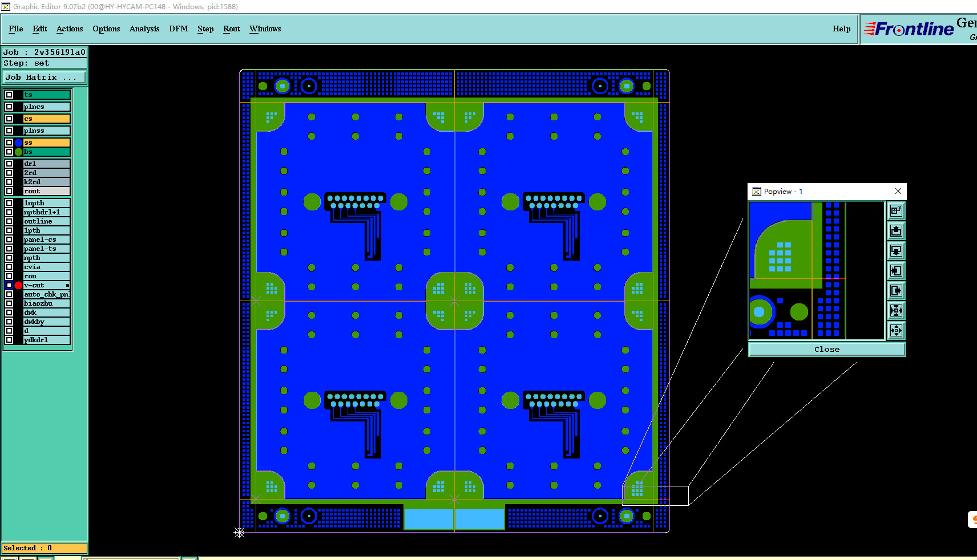Click the Selected : 0 status field
The width and height of the screenshot is (977, 560).
coord(45,548)
